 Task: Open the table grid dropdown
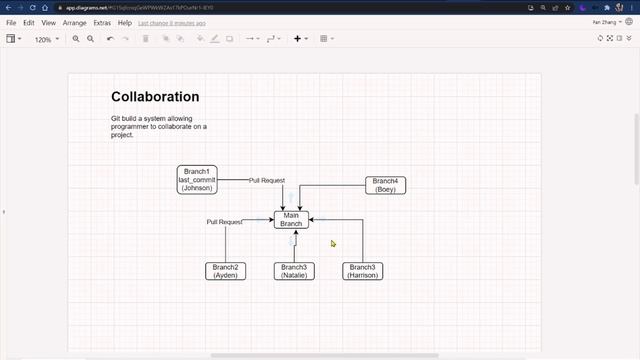pyautogui.click(x=327, y=39)
